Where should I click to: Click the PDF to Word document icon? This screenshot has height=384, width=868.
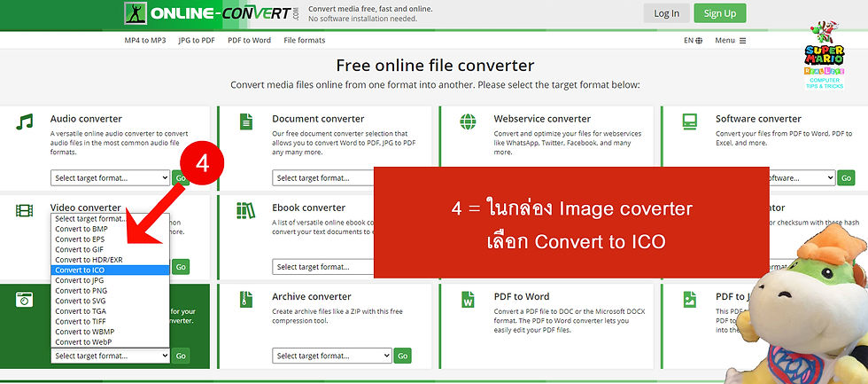tap(468, 299)
